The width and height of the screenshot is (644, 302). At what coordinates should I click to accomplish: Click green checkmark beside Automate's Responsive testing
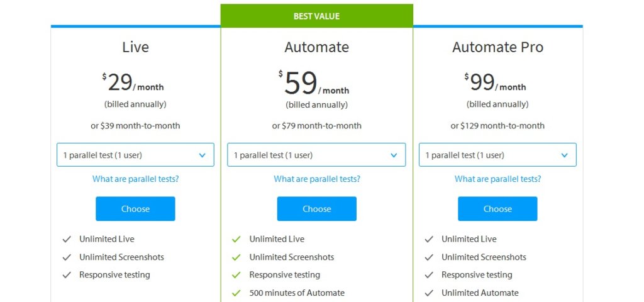[236, 275]
